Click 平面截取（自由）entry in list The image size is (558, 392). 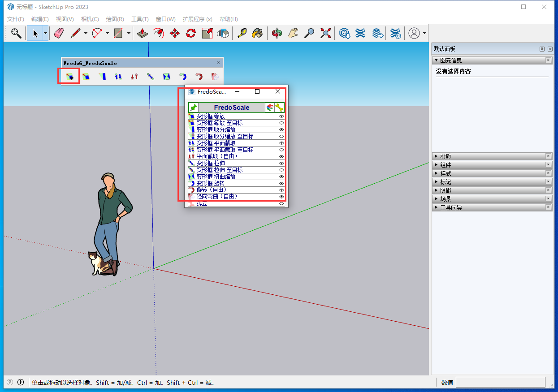pyautogui.click(x=217, y=156)
